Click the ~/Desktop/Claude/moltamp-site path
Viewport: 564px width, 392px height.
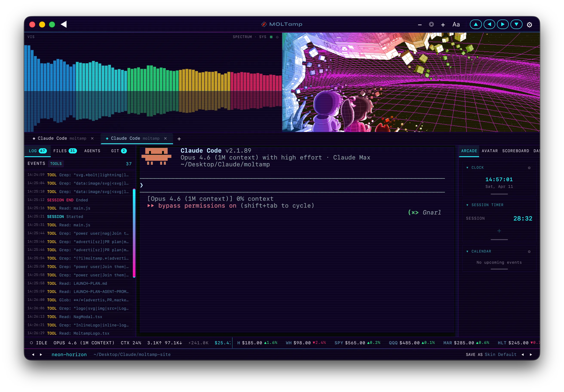[x=132, y=355]
